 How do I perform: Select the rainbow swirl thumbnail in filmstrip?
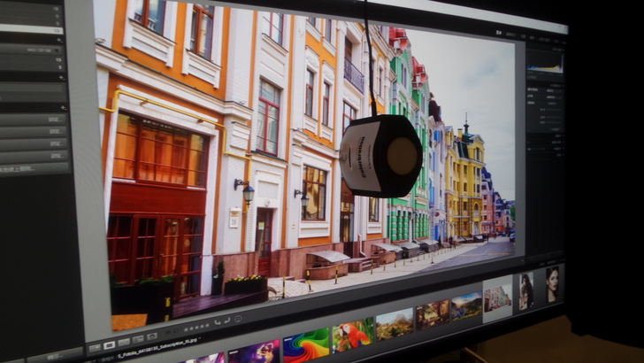(x=305, y=345)
